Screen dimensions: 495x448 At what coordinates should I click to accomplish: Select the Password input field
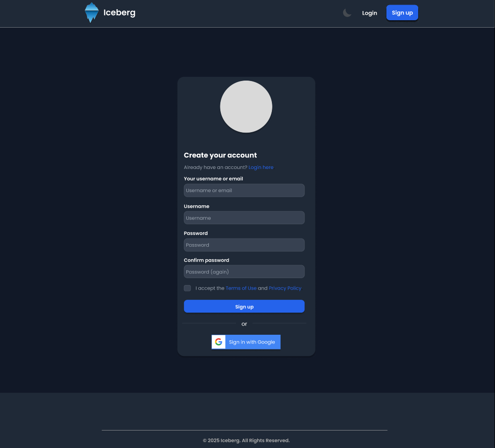(x=244, y=245)
